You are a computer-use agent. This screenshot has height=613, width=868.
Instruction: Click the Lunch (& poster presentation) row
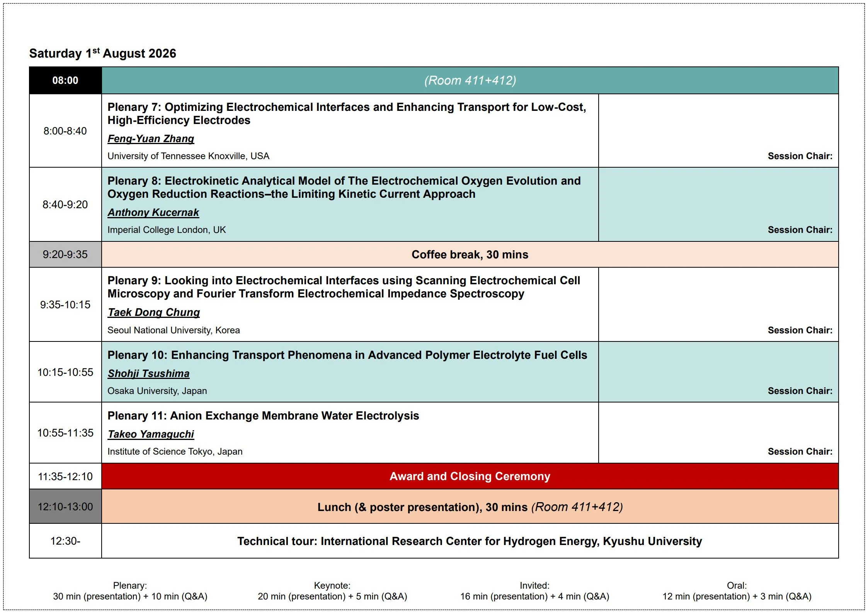tap(470, 507)
